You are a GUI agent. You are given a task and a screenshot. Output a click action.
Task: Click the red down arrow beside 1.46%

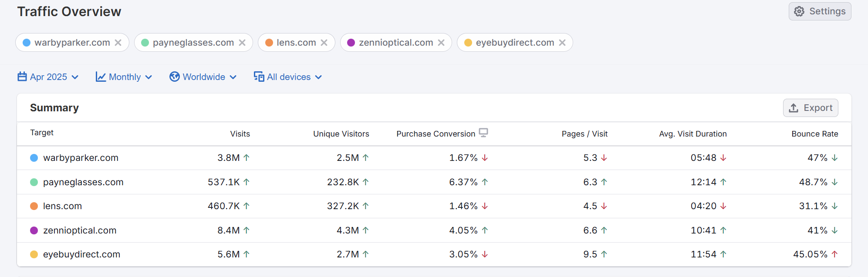click(485, 206)
